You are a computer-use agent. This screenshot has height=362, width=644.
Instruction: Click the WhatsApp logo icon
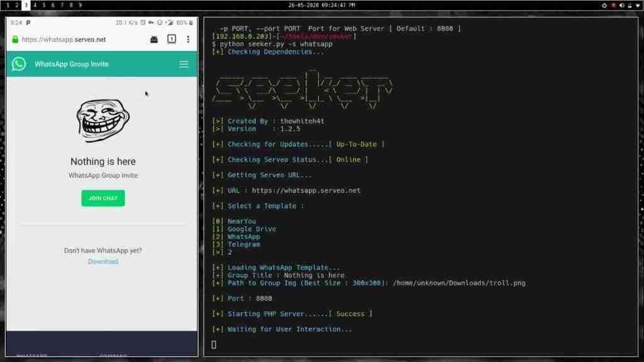(19, 64)
